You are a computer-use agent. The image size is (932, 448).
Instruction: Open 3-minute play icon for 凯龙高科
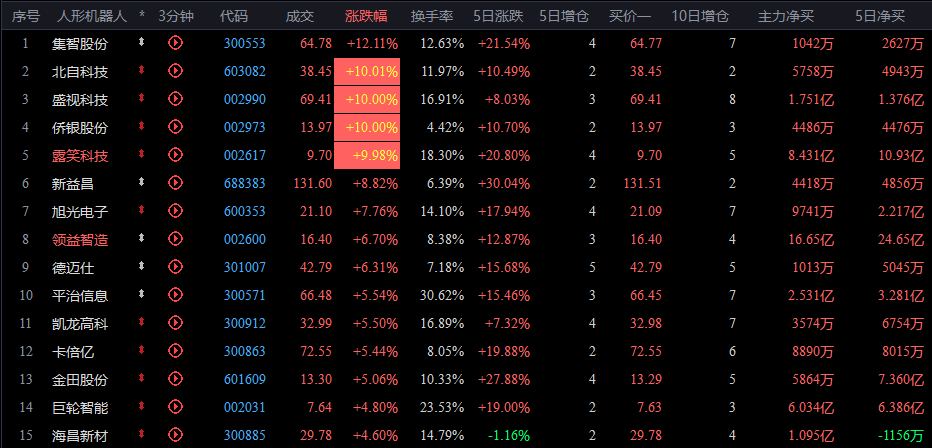[x=175, y=322]
